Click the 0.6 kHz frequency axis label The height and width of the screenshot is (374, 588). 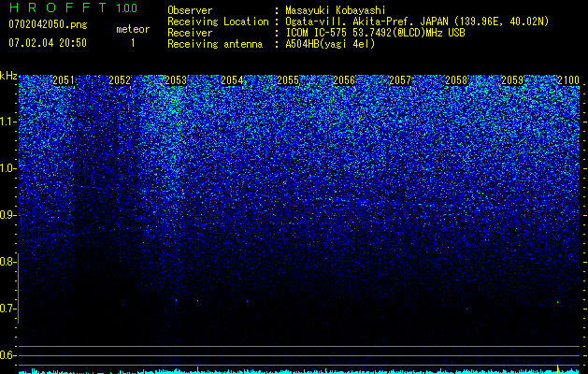(x=7, y=355)
